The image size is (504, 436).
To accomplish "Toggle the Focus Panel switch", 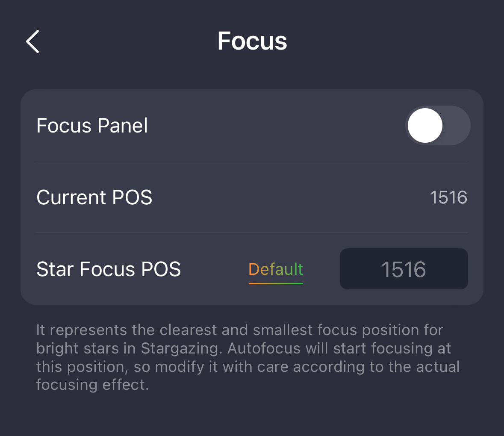I will 437,126.
